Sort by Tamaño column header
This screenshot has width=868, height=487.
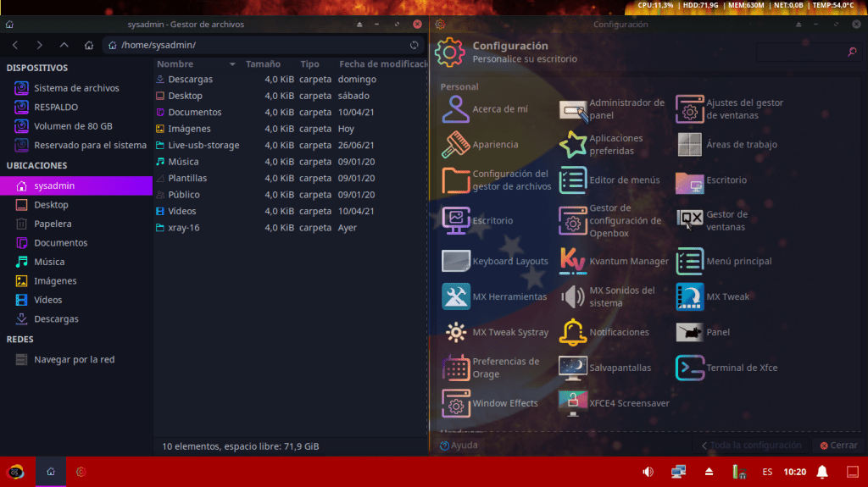click(x=263, y=64)
